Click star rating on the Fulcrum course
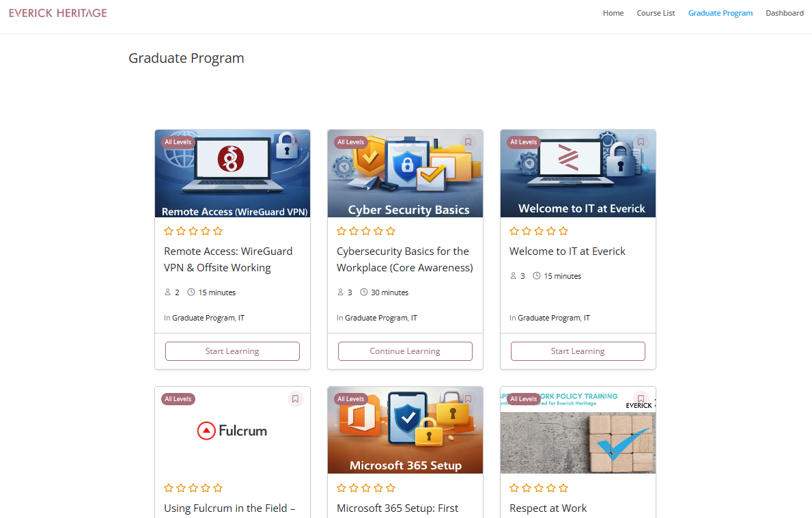 [193, 488]
